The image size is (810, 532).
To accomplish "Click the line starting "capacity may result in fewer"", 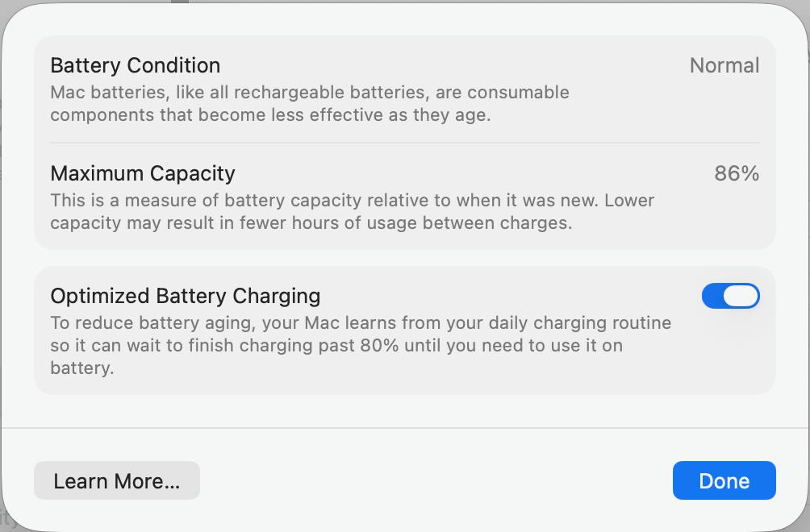I will (x=311, y=222).
